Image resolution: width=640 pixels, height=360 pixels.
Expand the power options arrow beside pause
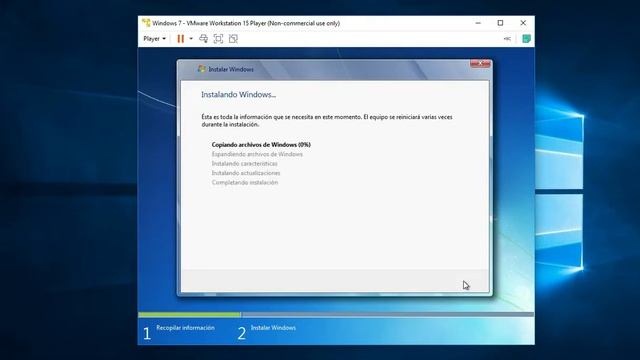191,39
